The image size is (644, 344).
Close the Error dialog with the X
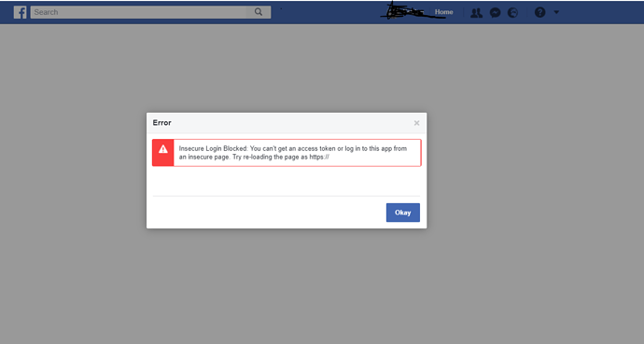tap(416, 123)
